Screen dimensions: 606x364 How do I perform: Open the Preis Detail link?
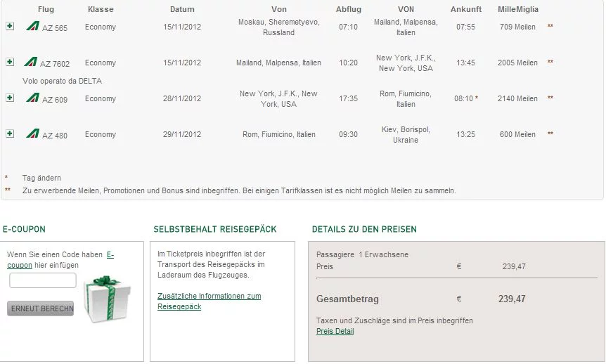coord(335,331)
